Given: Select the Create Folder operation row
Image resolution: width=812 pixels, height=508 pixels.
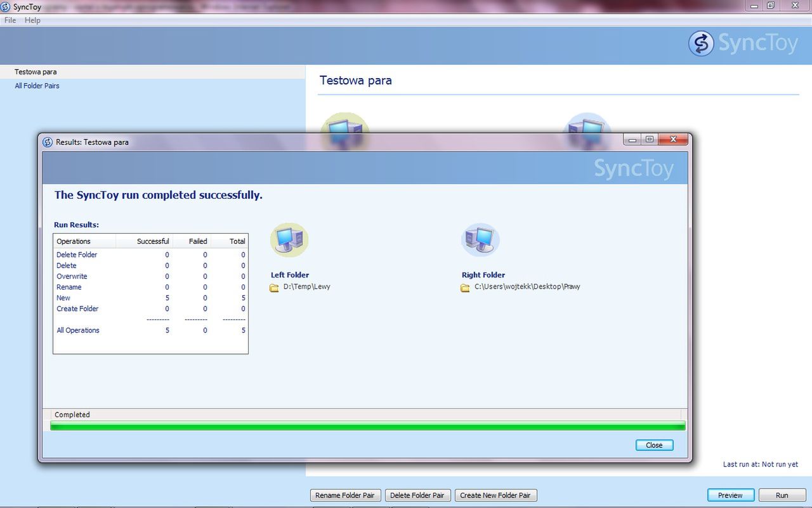Looking at the screenshot, I should pyautogui.click(x=150, y=309).
